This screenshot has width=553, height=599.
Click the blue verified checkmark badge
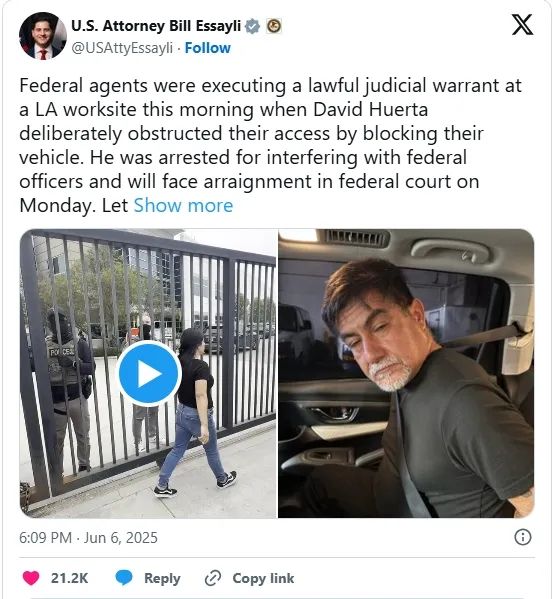(252, 26)
